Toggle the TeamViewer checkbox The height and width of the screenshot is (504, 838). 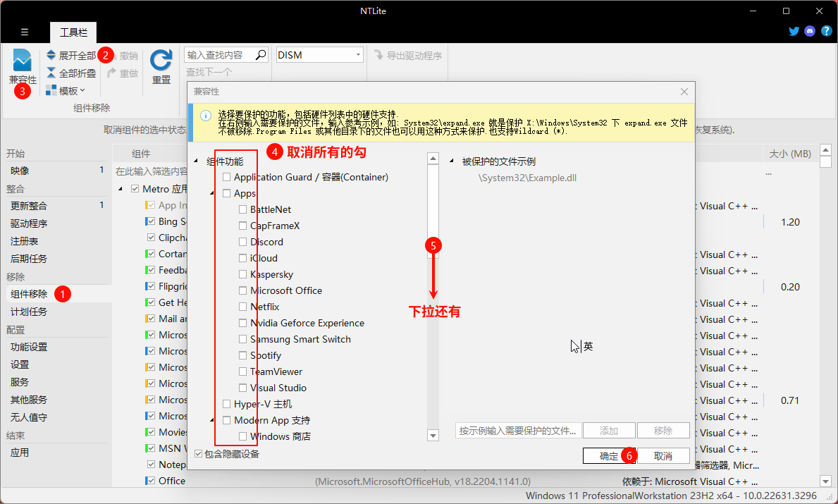click(x=242, y=371)
